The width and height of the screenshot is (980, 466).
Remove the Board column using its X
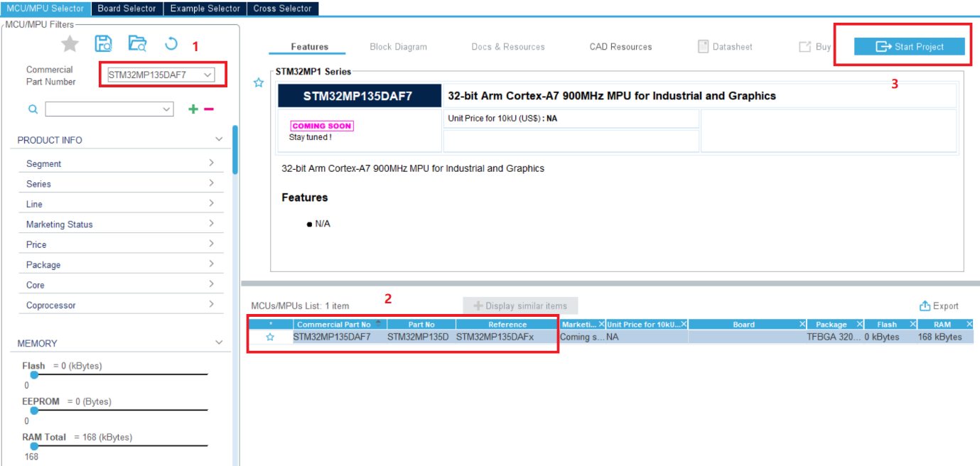click(x=802, y=325)
